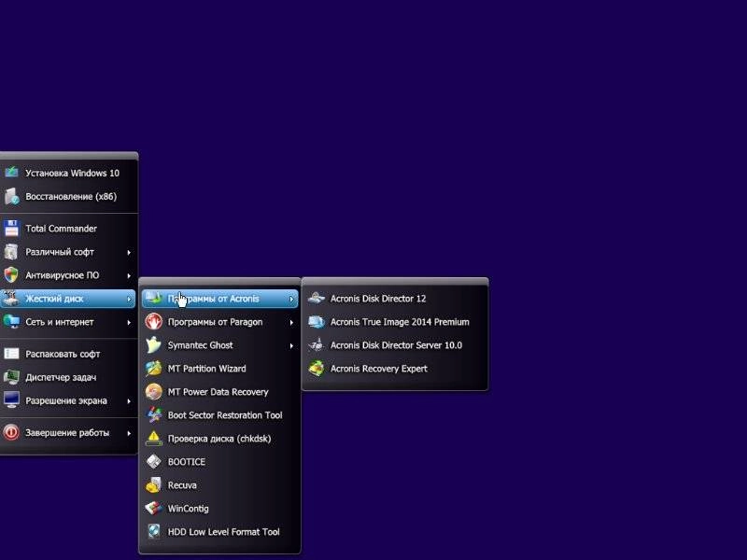Expand the Программы от Paragon arrow
This screenshot has height=560, width=747.
291,322
